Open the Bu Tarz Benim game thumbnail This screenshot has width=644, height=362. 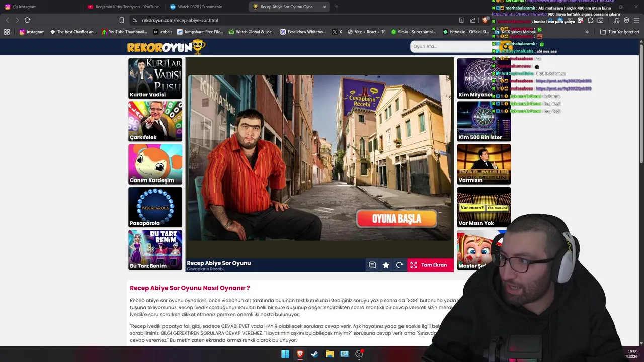pyautogui.click(x=155, y=250)
